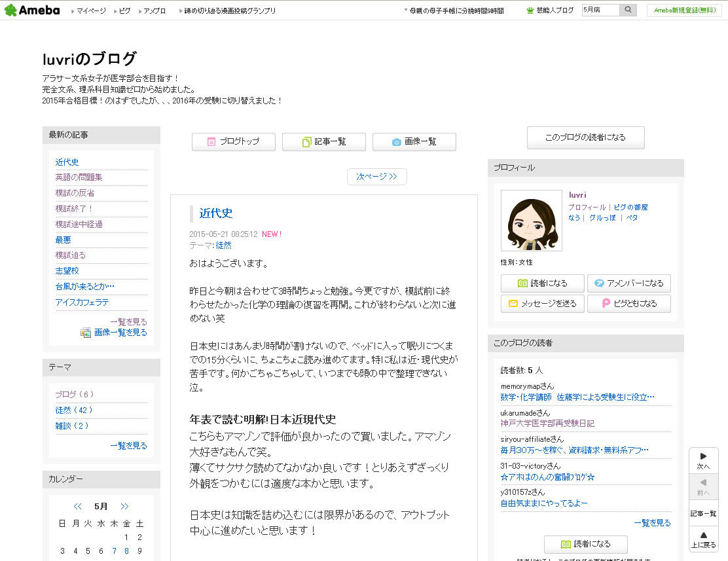The image size is (728, 561).
Task: Open アイスカフェラテ in recent articles
Action: [82, 302]
